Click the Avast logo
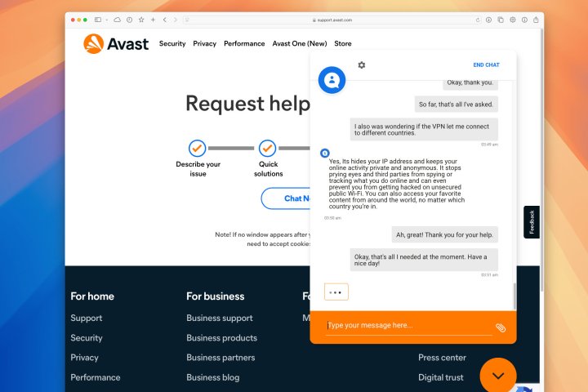The image size is (588, 392). (116, 43)
